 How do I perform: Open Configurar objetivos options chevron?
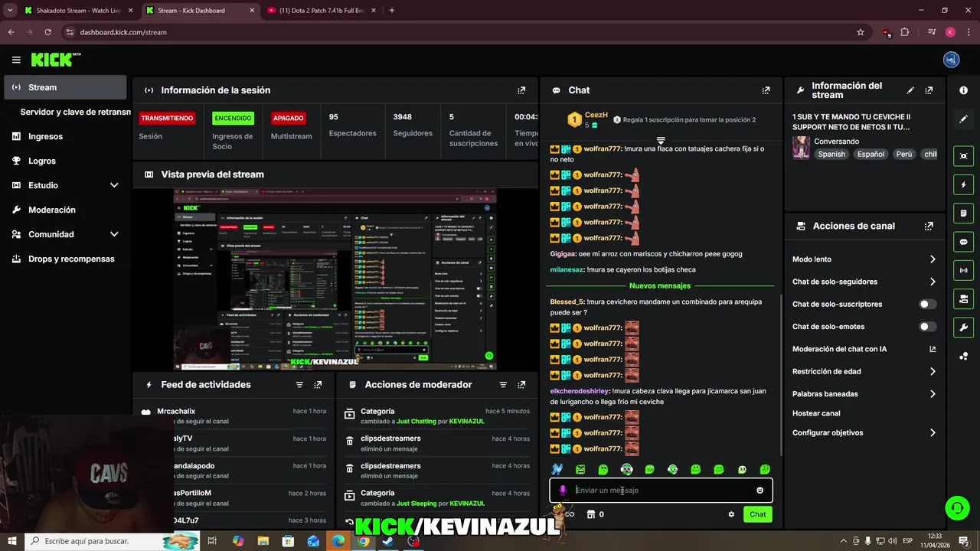933,432
